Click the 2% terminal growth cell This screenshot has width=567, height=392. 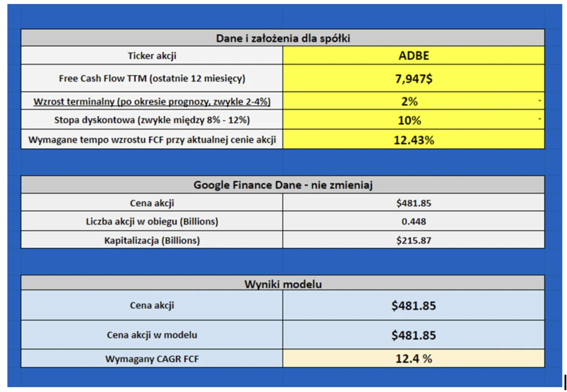click(x=414, y=101)
